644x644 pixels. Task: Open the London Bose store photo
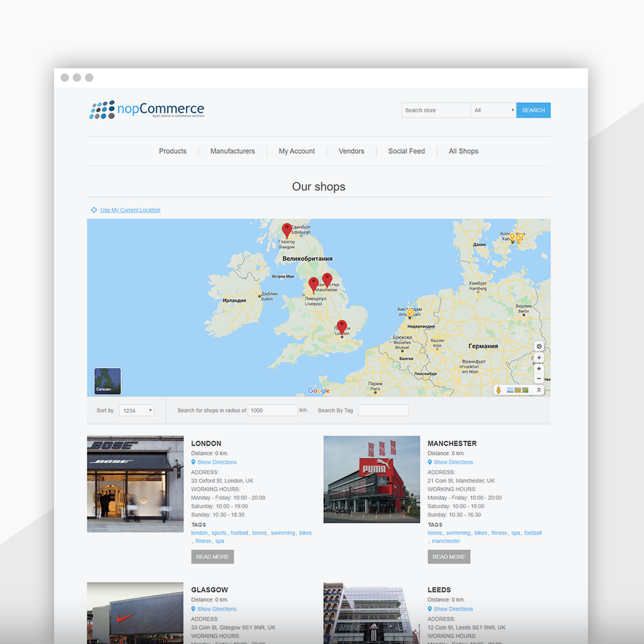tap(135, 484)
